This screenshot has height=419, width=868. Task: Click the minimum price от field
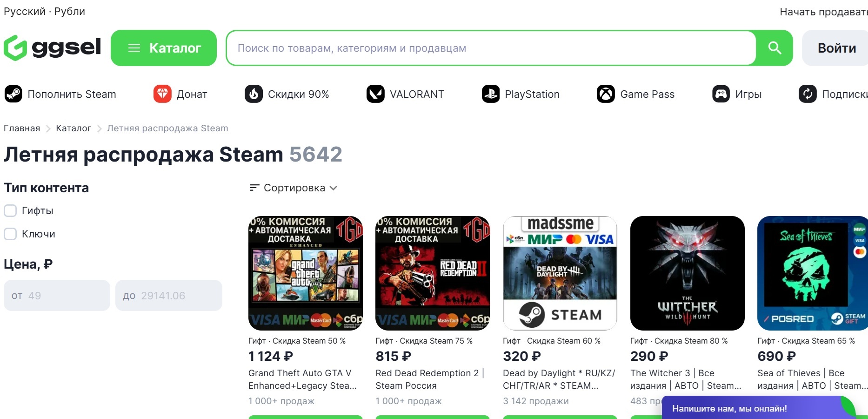(x=57, y=295)
